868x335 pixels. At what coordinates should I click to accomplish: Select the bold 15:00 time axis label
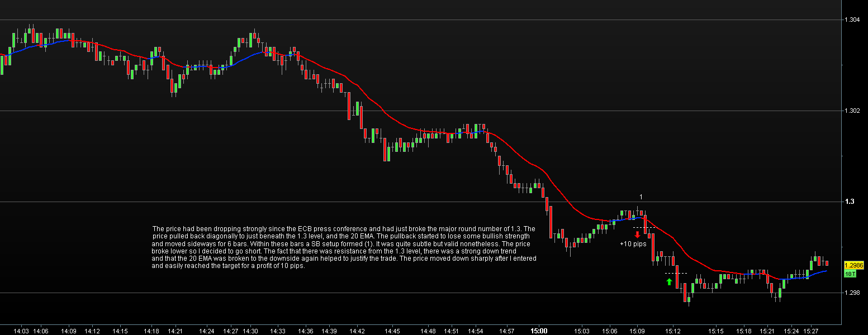point(539,331)
